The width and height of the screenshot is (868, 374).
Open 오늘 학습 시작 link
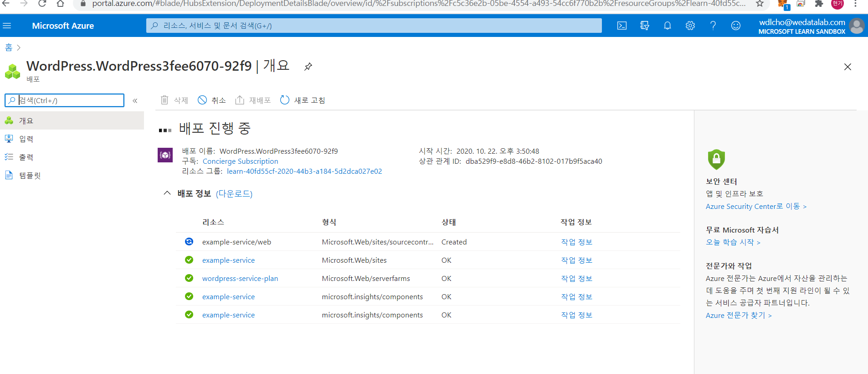point(733,242)
